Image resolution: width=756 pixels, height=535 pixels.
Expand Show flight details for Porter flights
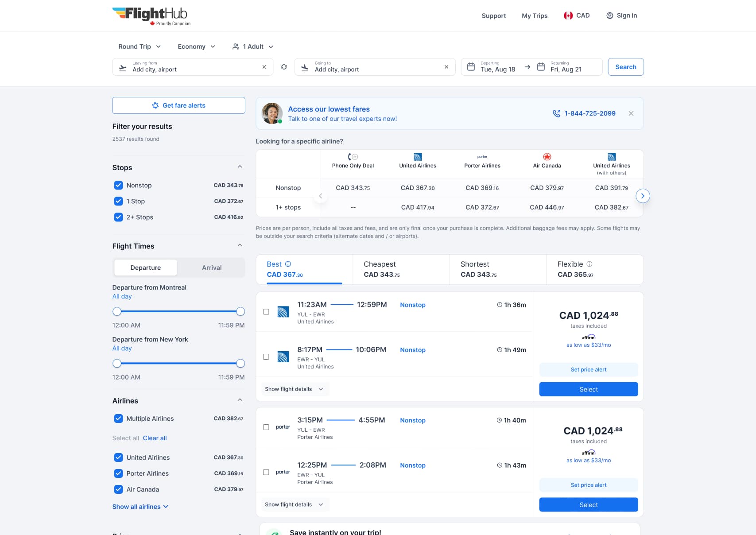coord(295,504)
